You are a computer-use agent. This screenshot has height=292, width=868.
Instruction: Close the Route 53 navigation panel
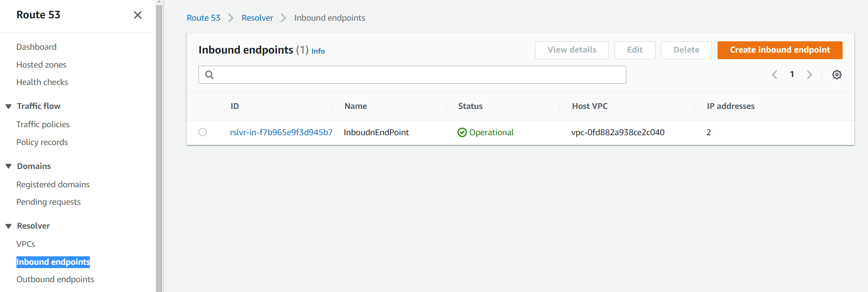[137, 15]
